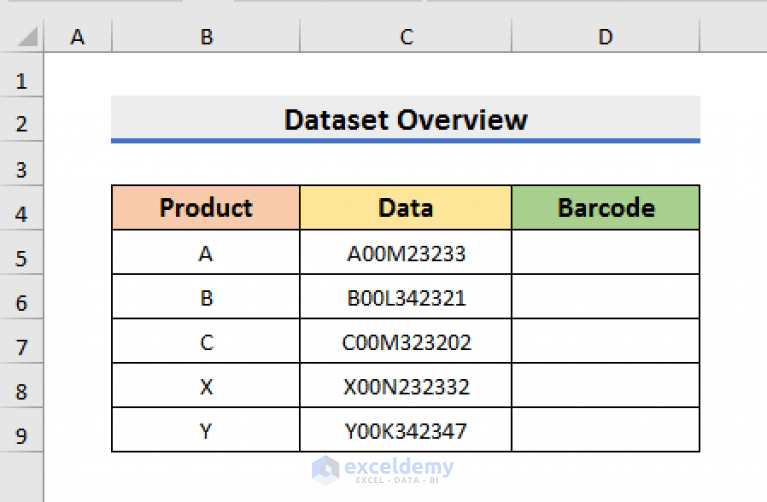Select row 7 header
The image size is (767, 502).
pos(22,342)
